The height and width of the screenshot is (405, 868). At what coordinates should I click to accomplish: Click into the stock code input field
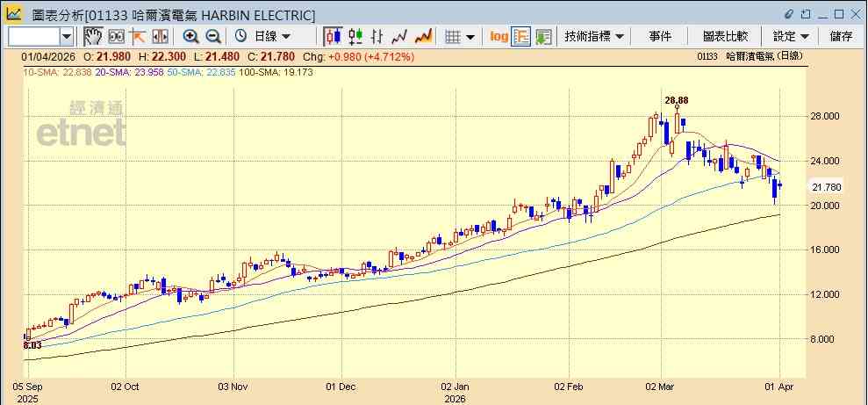click(33, 37)
